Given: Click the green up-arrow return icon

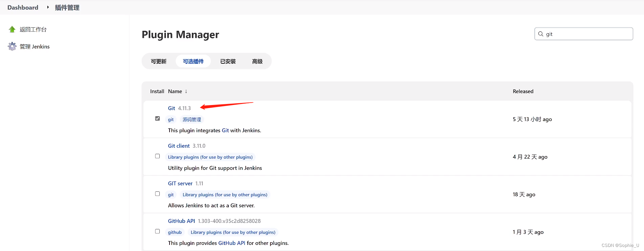Looking at the screenshot, I should pos(12,29).
